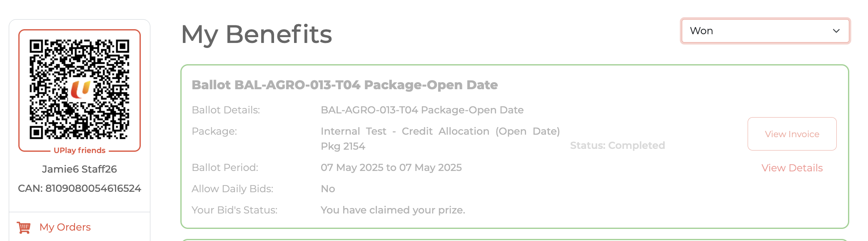Go to the My Orders menu item

click(65, 227)
